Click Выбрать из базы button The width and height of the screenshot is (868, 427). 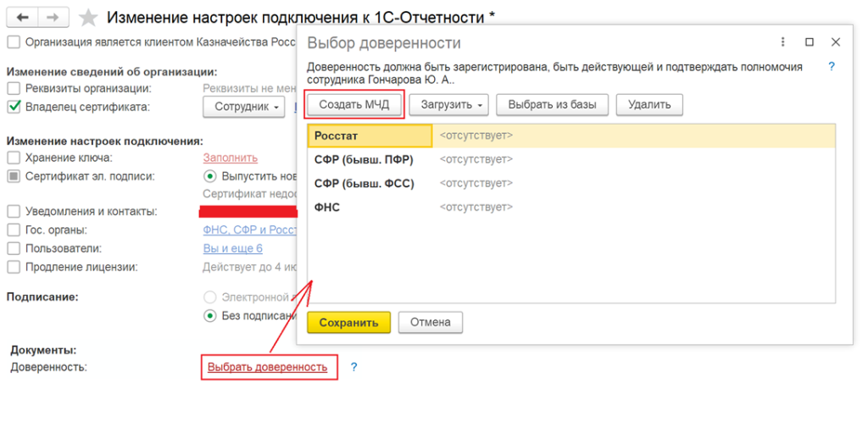(552, 104)
